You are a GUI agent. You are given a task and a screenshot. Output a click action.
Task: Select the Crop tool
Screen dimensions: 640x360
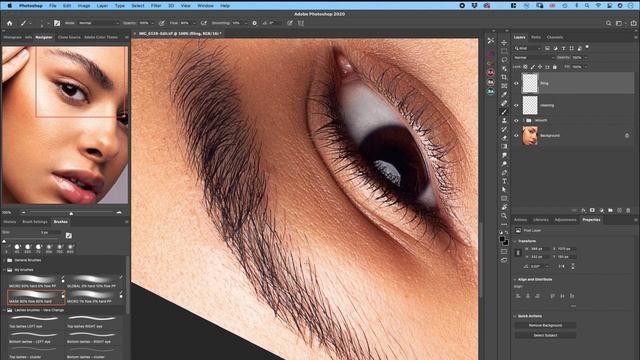(x=504, y=77)
